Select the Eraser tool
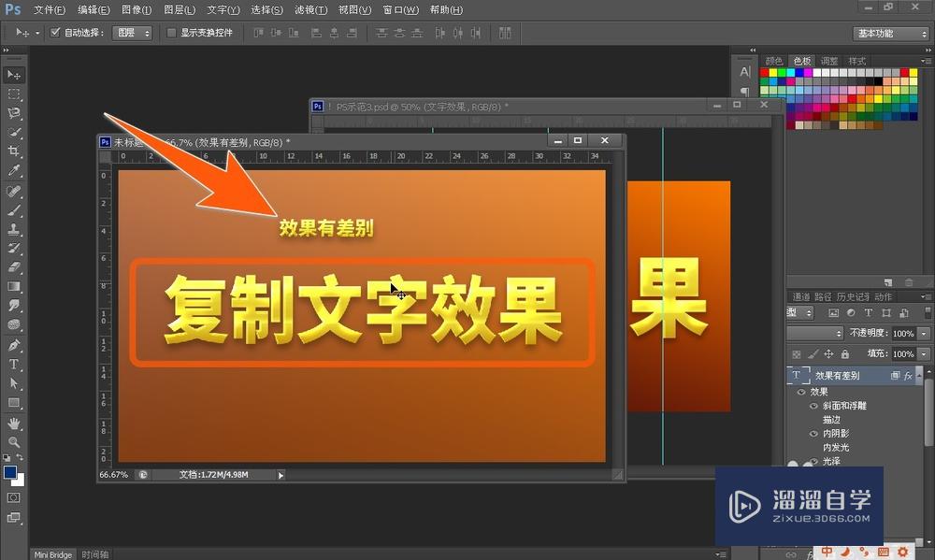The width and height of the screenshot is (935, 560). coord(14,267)
